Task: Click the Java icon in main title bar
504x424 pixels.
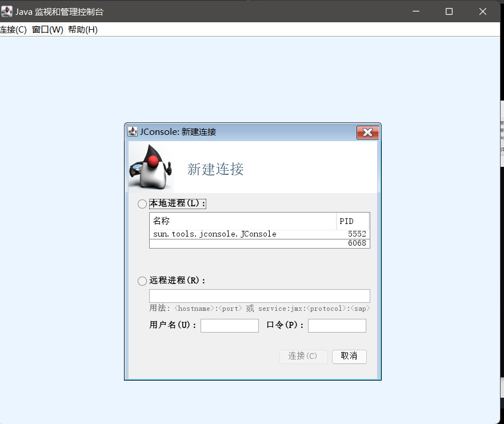Action: pos(6,11)
